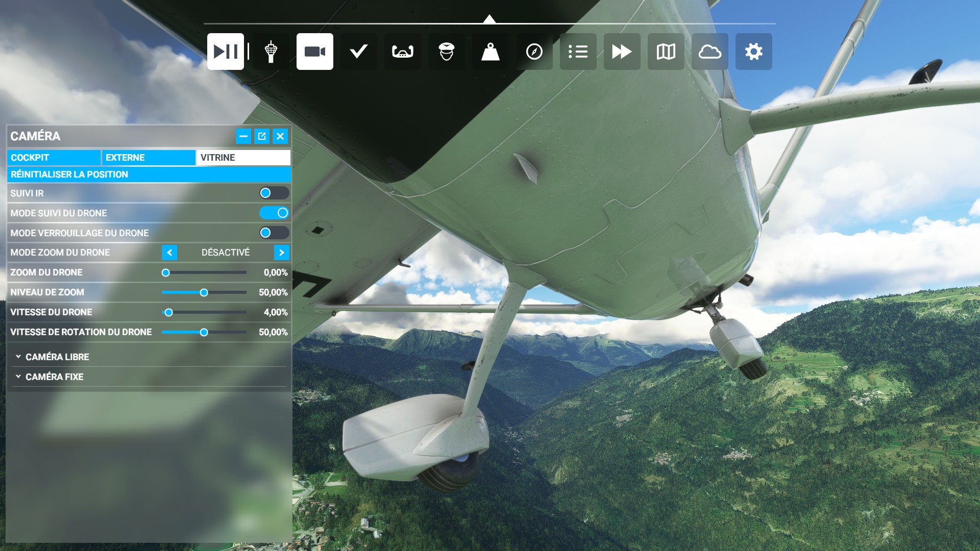Disable Mode Suivi du Drone toggle
The width and height of the screenshot is (980, 551).
(x=274, y=213)
